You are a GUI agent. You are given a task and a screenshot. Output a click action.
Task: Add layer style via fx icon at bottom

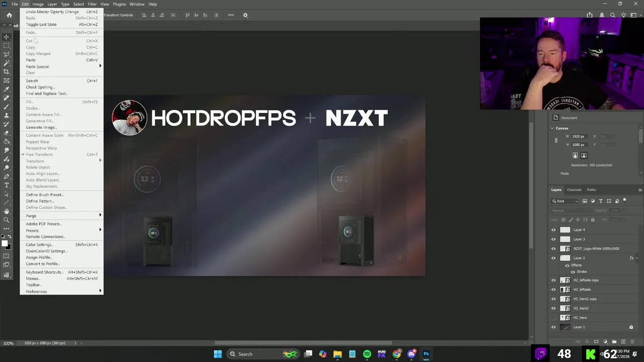click(x=587, y=342)
